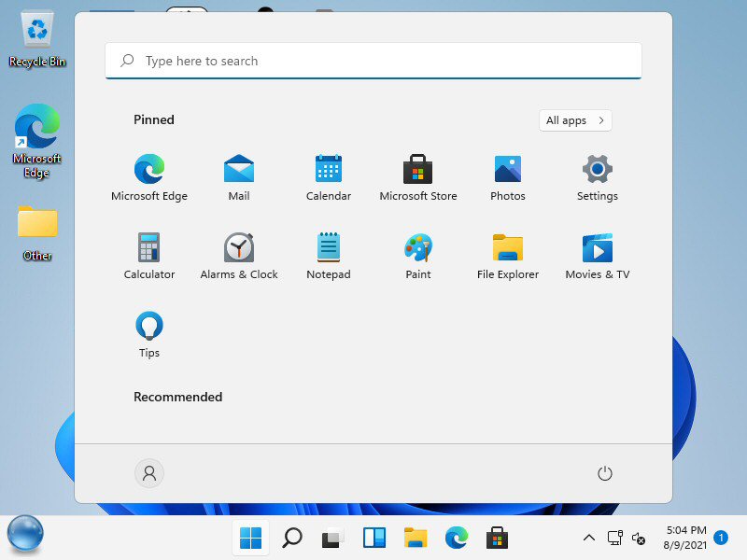Open Alarms & Clock
This screenshot has height=560, width=747.
click(239, 256)
